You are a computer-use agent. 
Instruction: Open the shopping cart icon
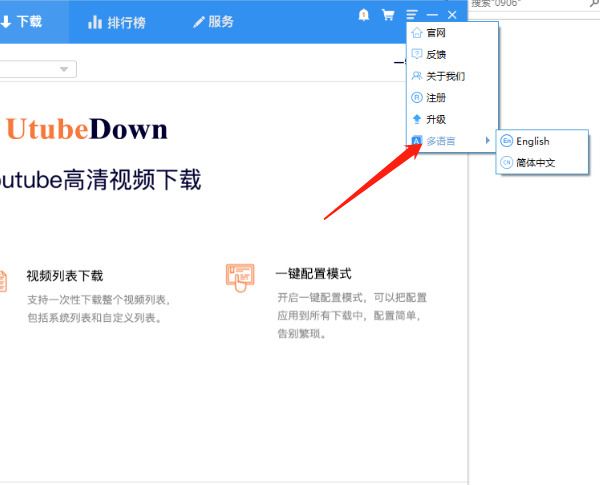click(388, 15)
